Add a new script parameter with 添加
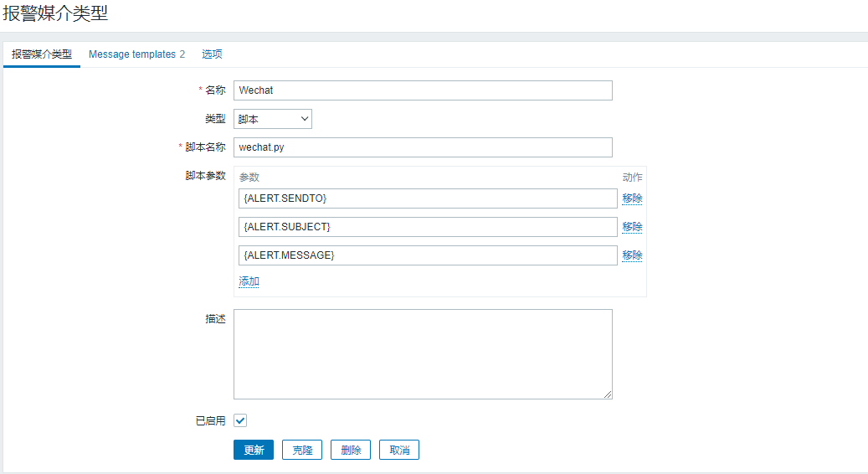 pos(249,281)
